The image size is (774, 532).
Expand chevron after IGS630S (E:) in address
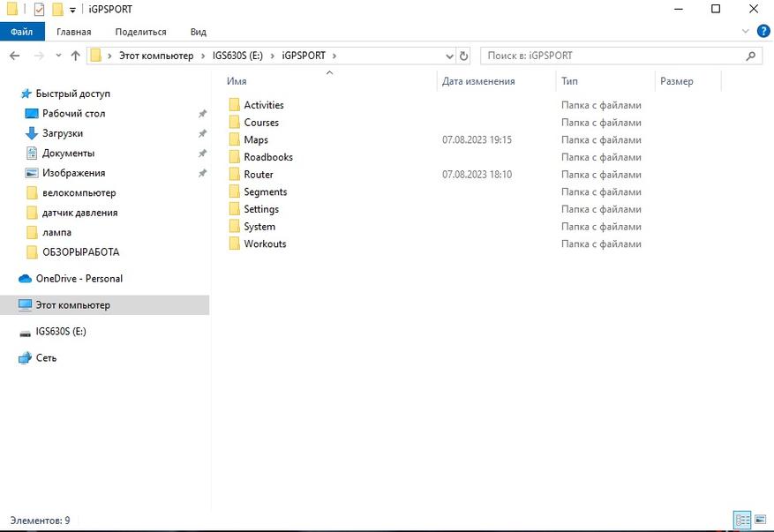(272, 56)
